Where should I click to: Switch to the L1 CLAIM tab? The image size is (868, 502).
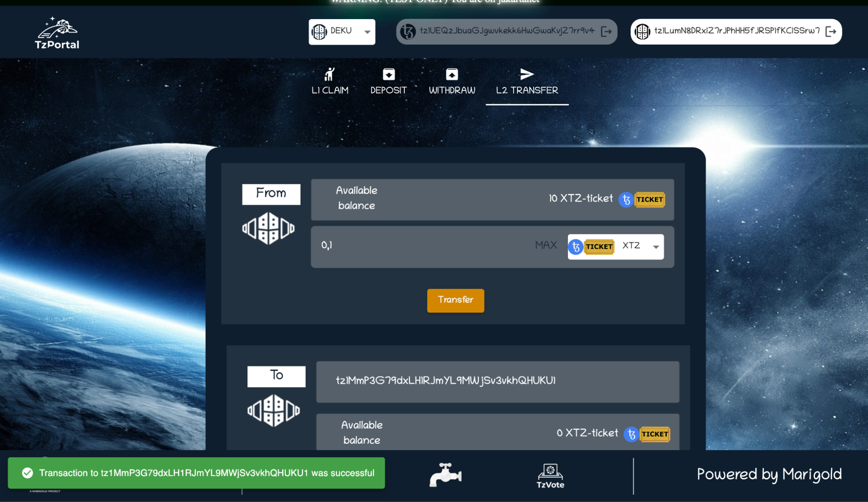330,82
